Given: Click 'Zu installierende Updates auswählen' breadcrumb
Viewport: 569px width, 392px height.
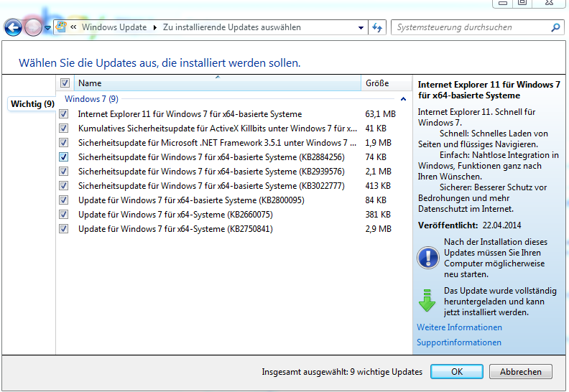Looking at the screenshot, I should [x=232, y=27].
